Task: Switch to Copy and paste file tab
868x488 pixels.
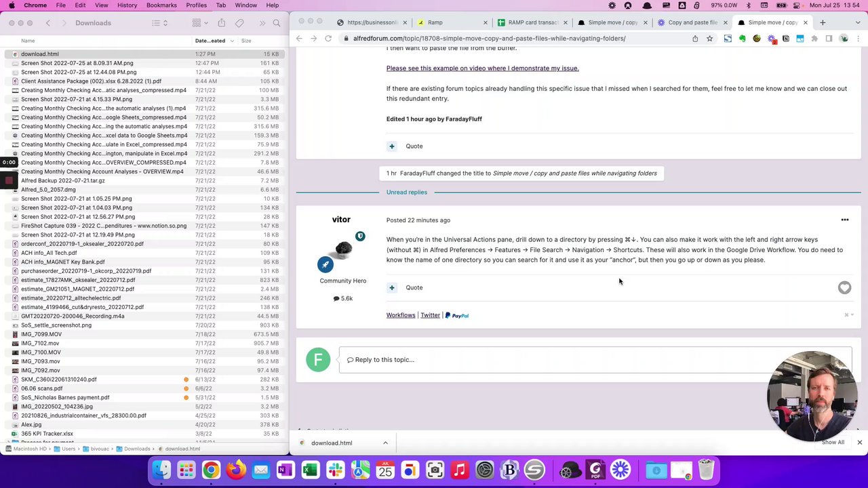Action: [692, 22]
